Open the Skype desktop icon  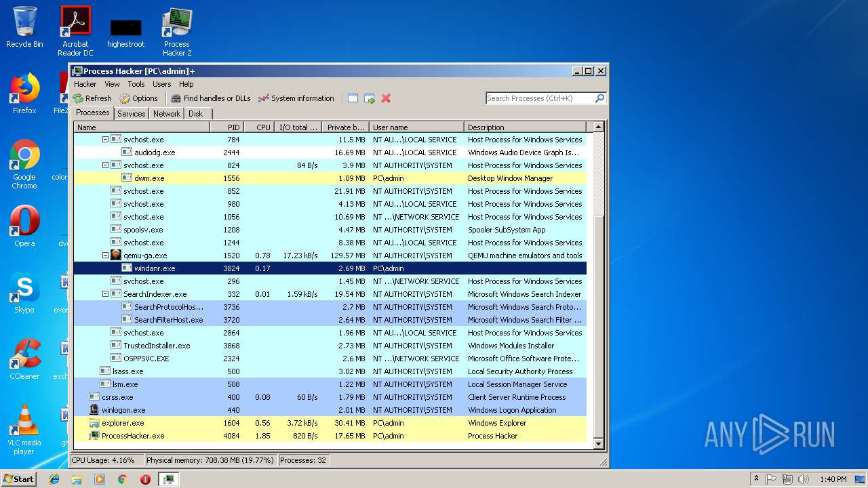(24, 293)
